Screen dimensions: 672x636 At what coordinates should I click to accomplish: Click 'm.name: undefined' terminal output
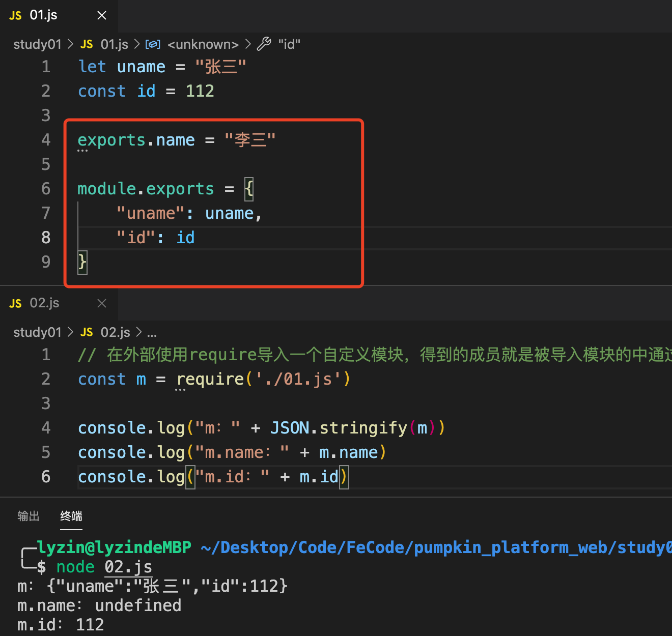point(99,605)
